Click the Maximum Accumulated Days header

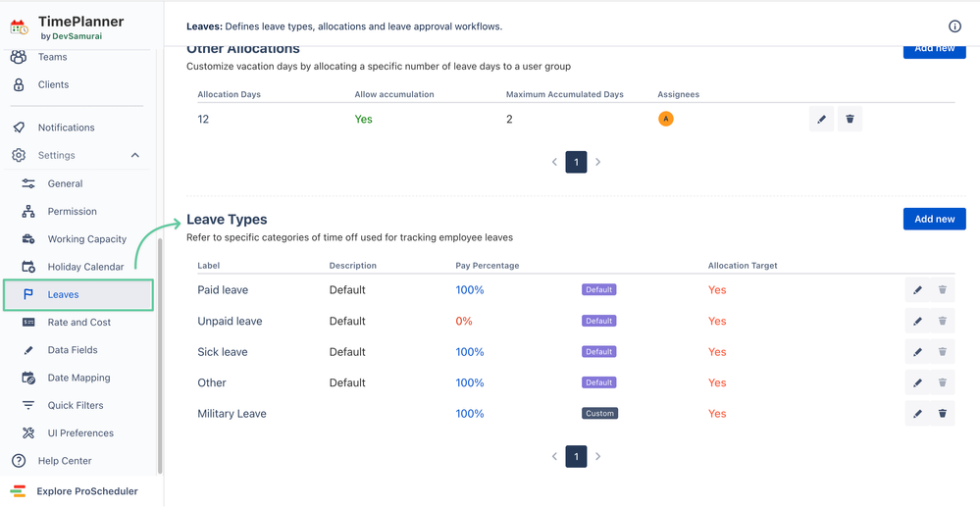click(x=565, y=94)
